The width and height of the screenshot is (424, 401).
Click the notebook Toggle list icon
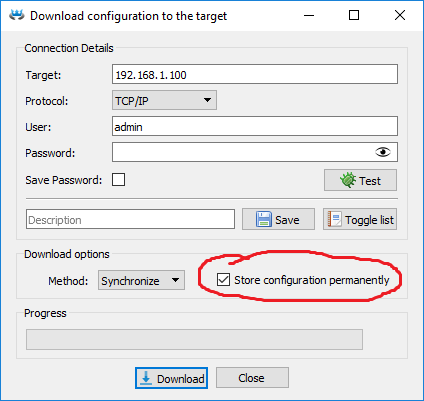pos(334,219)
